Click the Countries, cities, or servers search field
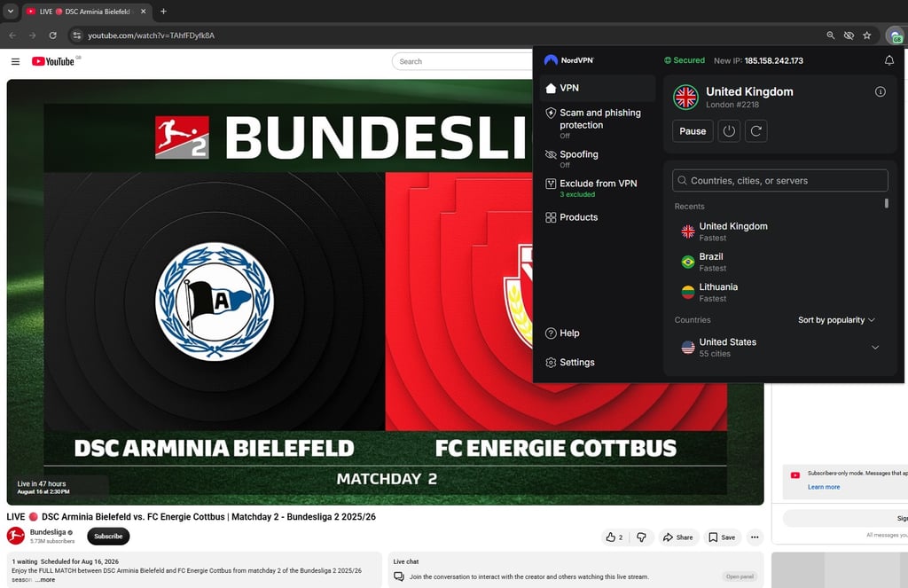 coord(780,181)
